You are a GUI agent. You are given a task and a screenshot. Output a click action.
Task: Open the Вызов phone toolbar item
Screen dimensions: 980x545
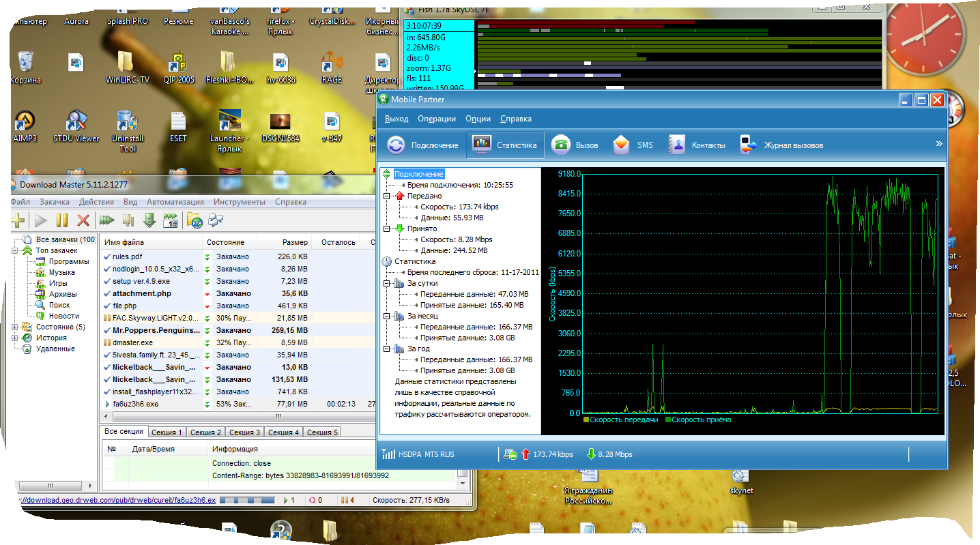pos(575,145)
